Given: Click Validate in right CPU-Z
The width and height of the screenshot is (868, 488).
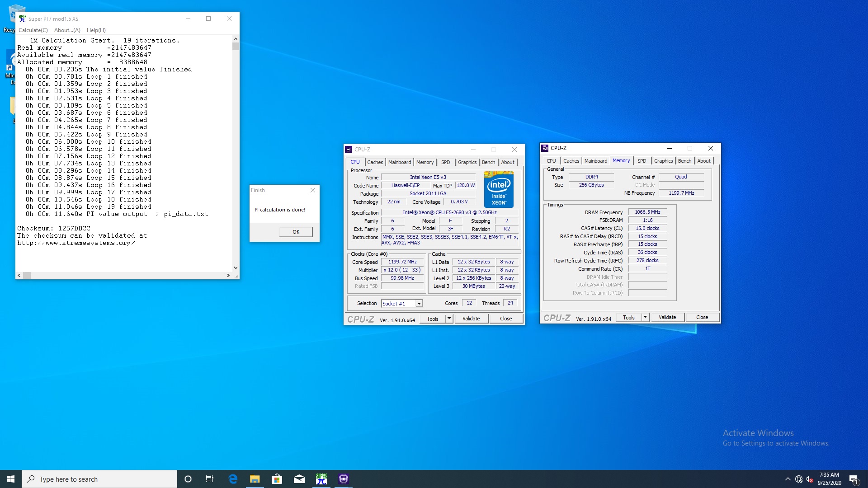Looking at the screenshot, I should (667, 317).
